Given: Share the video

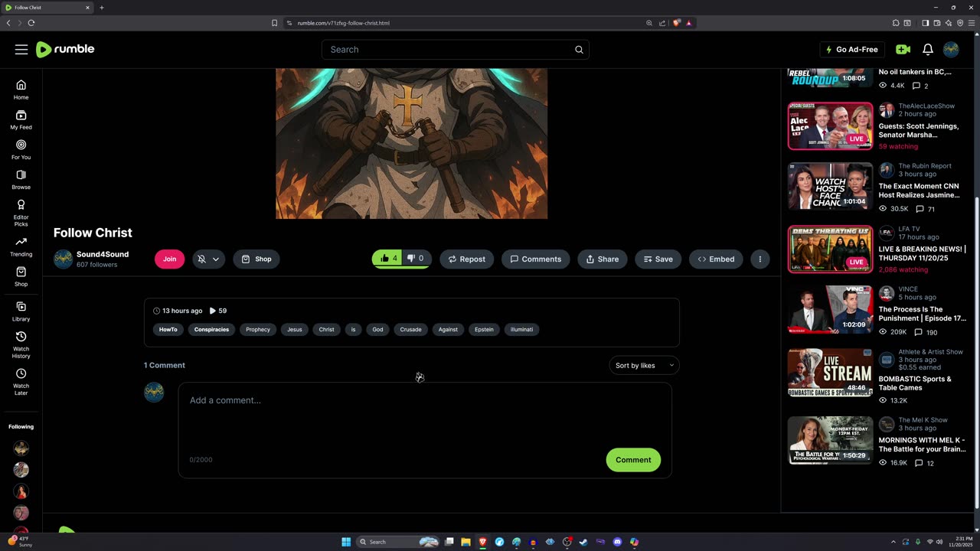Looking at the screenshot, I should coord(603,259).
